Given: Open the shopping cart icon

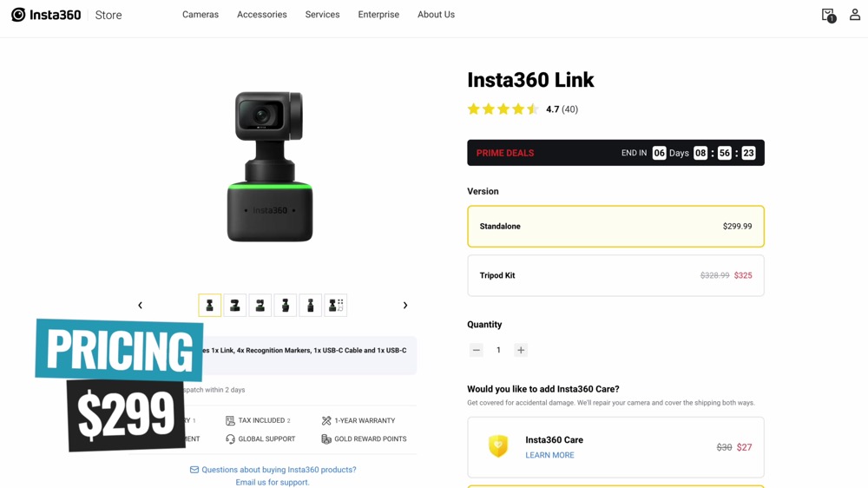Looking at the screenshot, I should pos(828,15).
